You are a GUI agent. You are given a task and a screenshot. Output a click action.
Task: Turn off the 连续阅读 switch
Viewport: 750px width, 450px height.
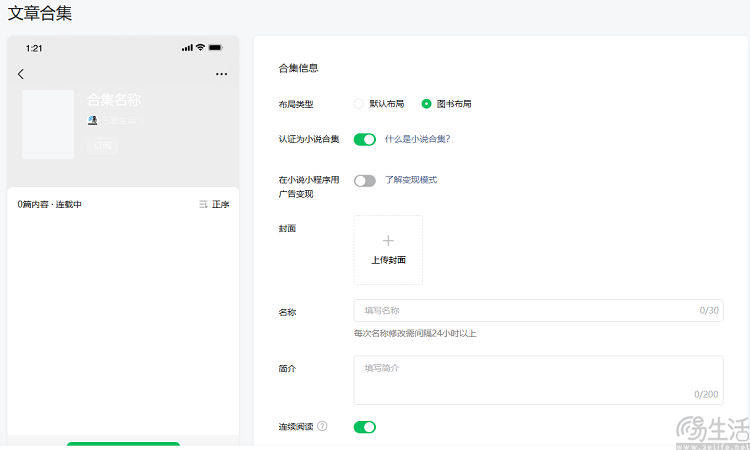pos(365,427)
